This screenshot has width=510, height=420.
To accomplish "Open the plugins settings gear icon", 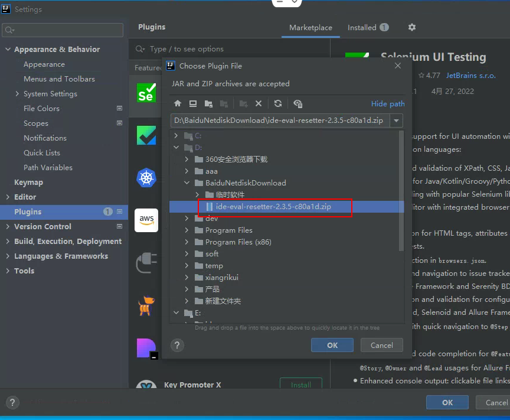I will [412, 27].
